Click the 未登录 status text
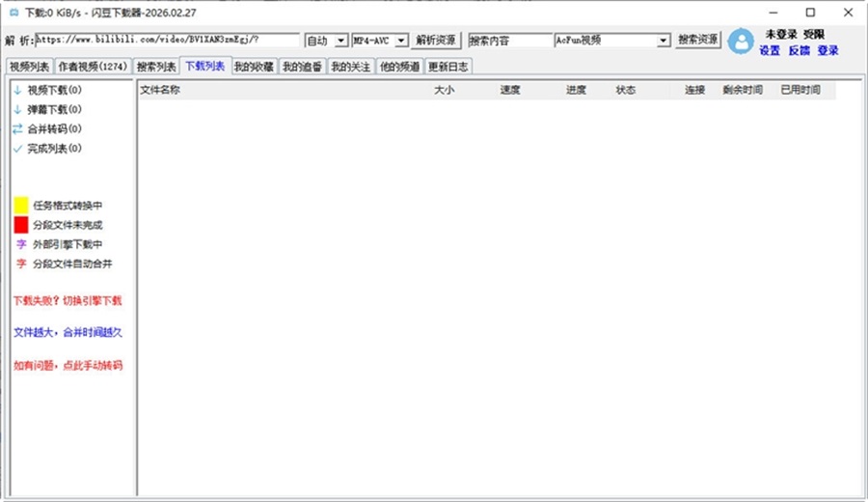Screen dimensions: 868x502 (x=781, y=35)
